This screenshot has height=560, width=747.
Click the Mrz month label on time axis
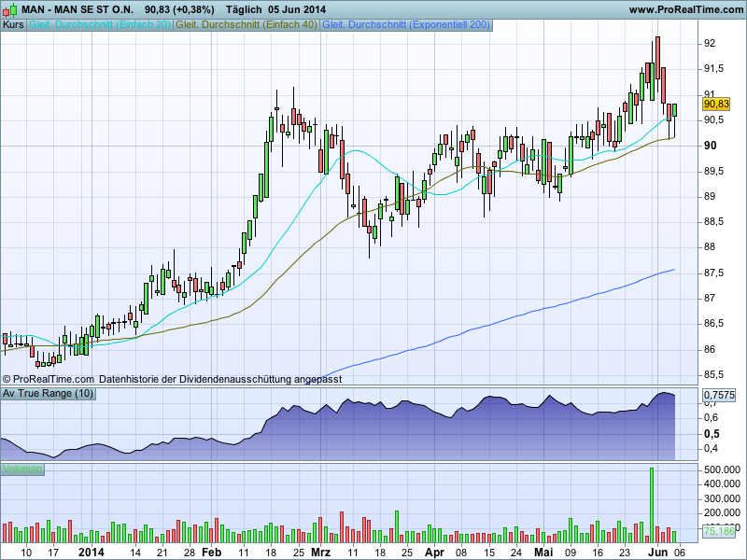tap(320, 553)
